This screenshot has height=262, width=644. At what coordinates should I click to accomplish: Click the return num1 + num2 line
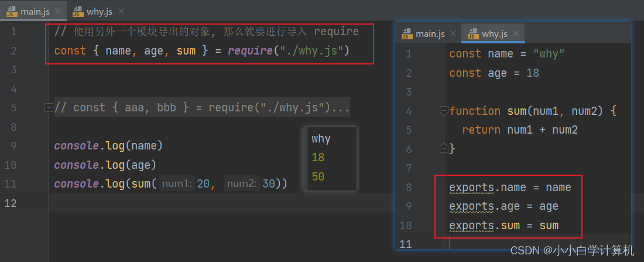coord(520,130)
